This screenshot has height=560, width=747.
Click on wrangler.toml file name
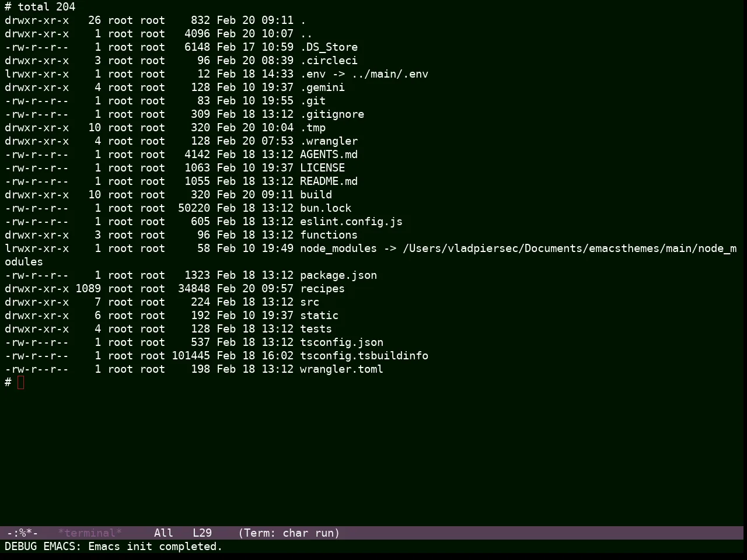click(341, 369)
